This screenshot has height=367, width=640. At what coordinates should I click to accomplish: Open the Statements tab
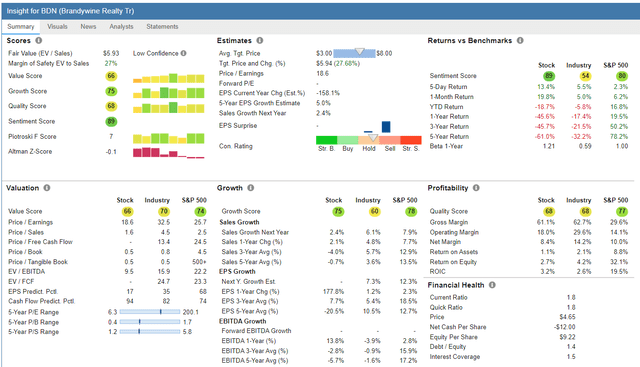click(162, 27)
